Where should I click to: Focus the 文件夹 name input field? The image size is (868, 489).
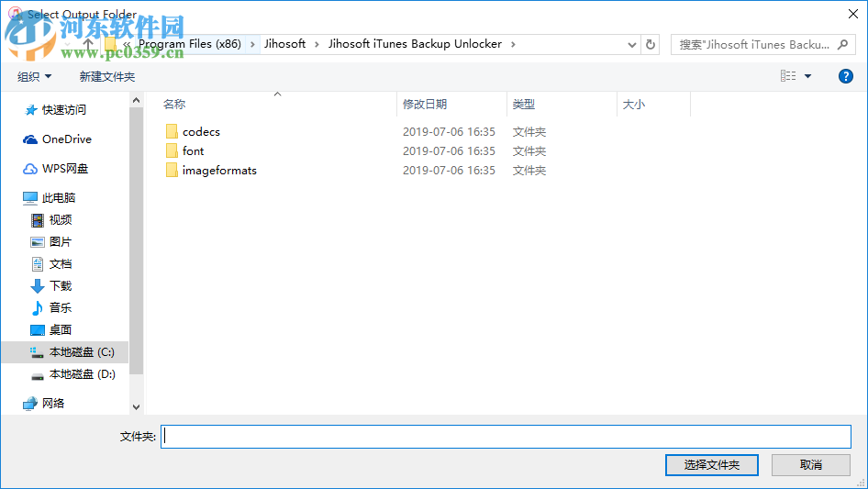coord(506,437)
